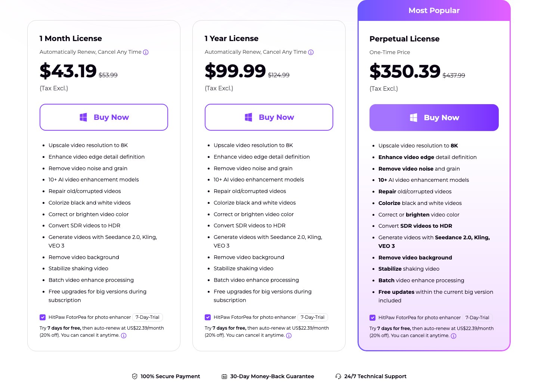Buy Now for the 1 Year License

(269, 117)
